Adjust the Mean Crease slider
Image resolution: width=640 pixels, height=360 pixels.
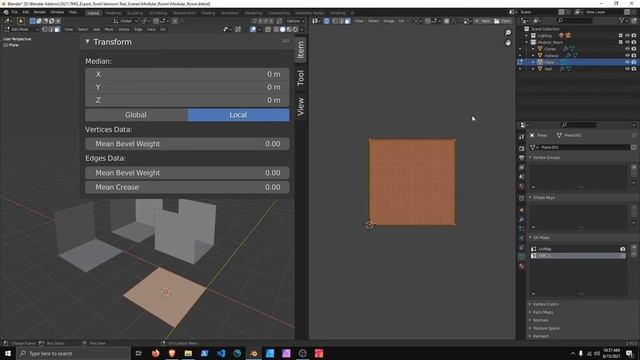(x=187, y=187)
